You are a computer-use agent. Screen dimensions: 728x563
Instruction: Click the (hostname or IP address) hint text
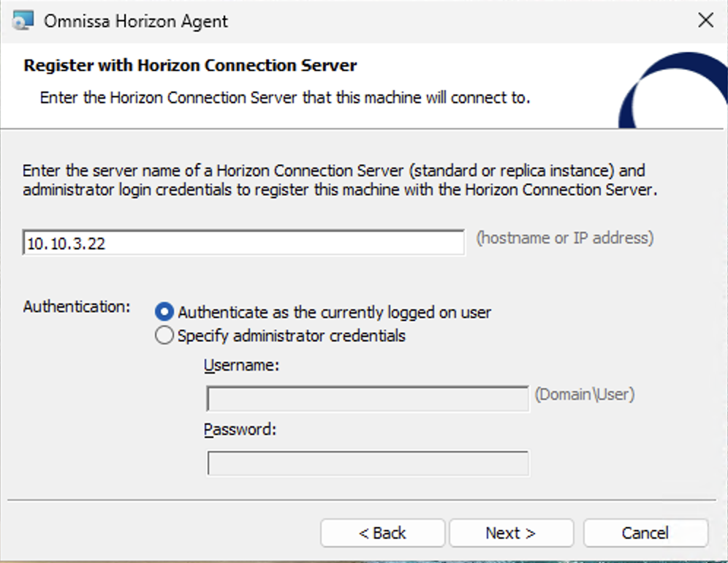[565, 238]
